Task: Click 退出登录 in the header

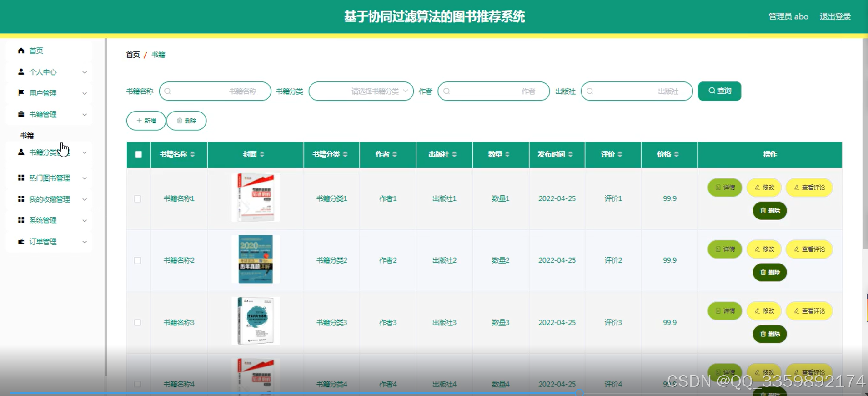Action: tap(835, 16)
